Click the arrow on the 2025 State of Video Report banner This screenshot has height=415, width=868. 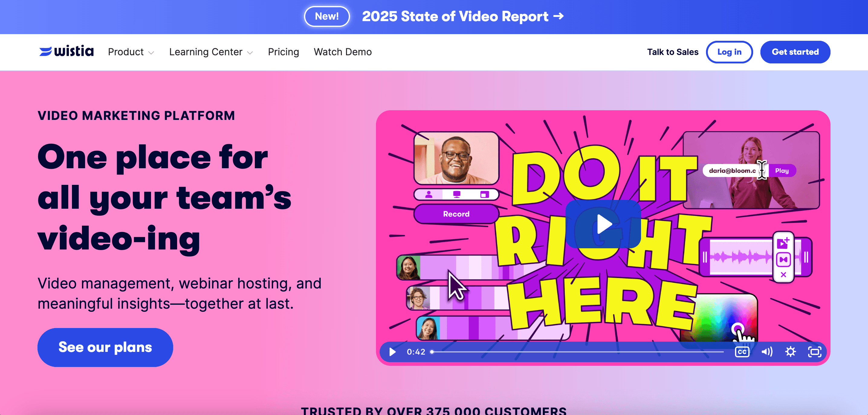click(559, 16)
